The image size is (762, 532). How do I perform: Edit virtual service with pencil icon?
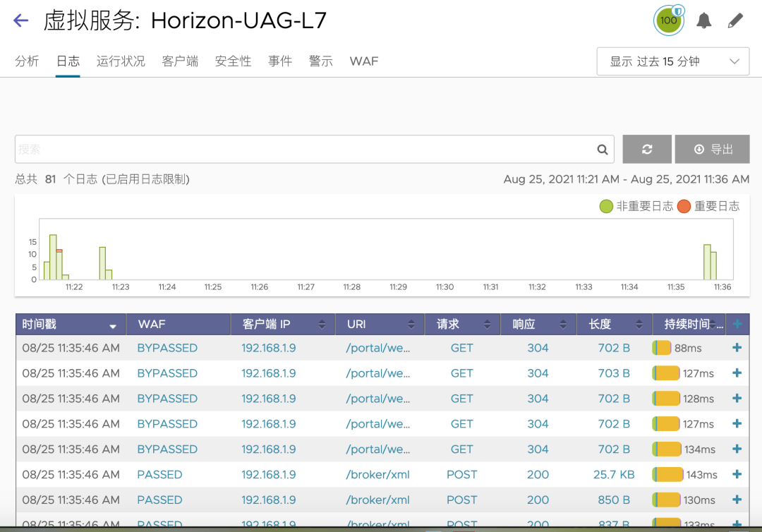[x=735, y=20]
